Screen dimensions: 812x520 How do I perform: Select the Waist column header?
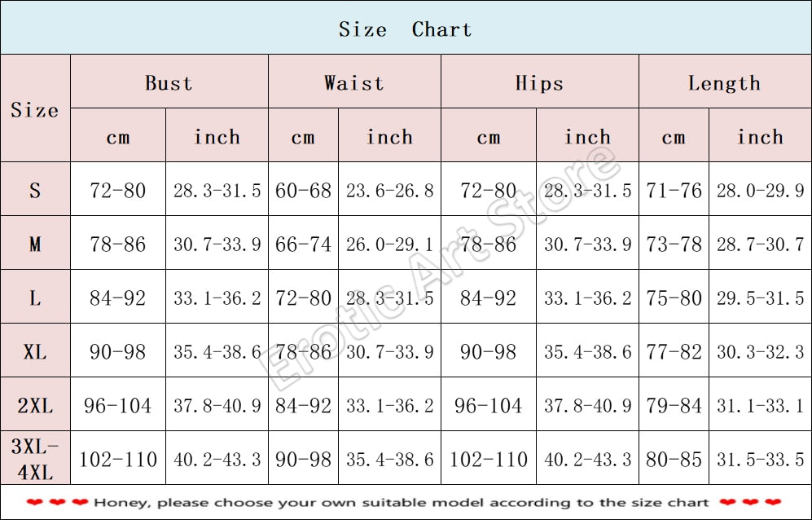pos(353,82)
